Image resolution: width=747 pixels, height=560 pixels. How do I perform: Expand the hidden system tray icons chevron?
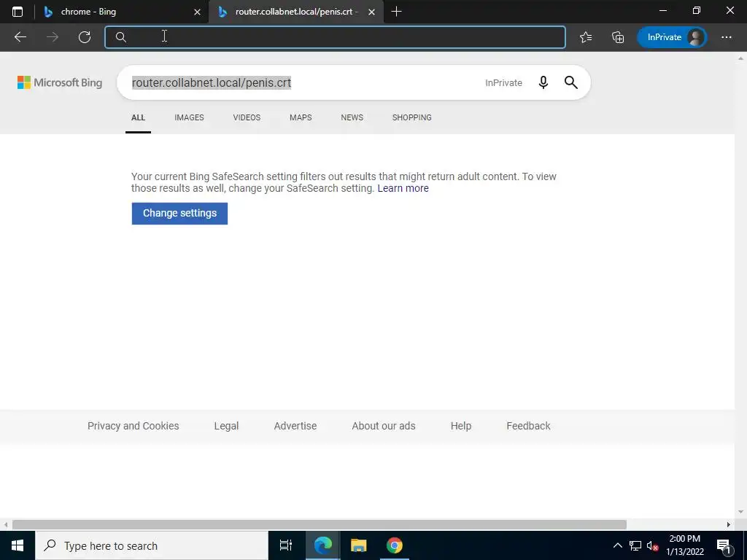coord(617,545)
